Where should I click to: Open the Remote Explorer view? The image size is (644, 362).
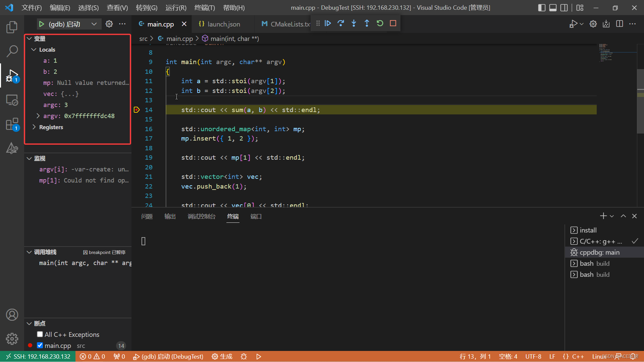(x=12, y=100)
